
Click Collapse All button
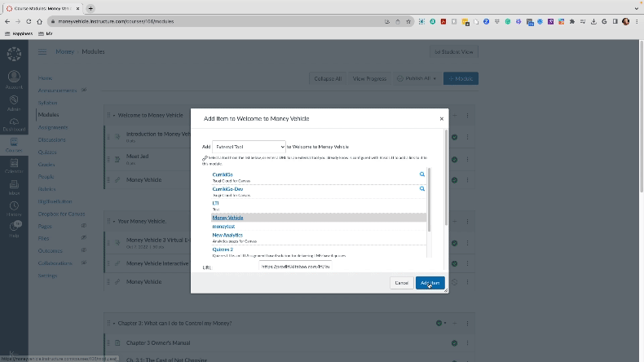click(x=328, y=78)
